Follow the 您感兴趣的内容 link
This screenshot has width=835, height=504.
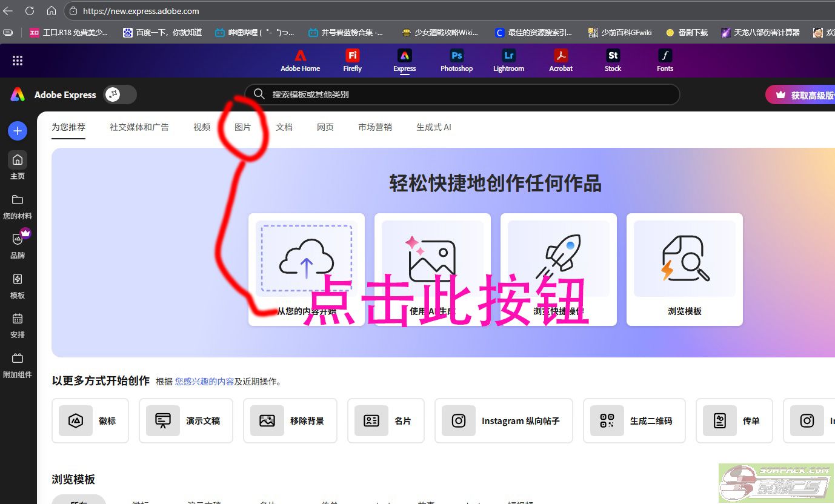(x=204, y=382)
